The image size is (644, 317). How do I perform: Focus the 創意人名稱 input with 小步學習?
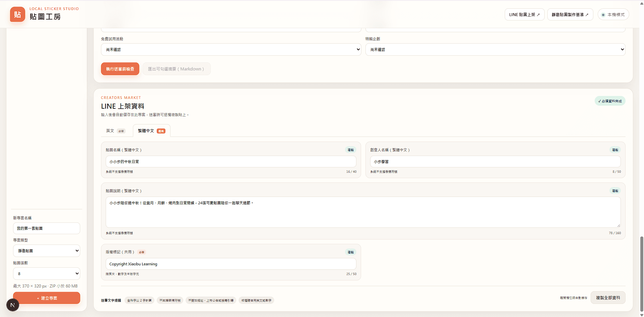(495, 162)
